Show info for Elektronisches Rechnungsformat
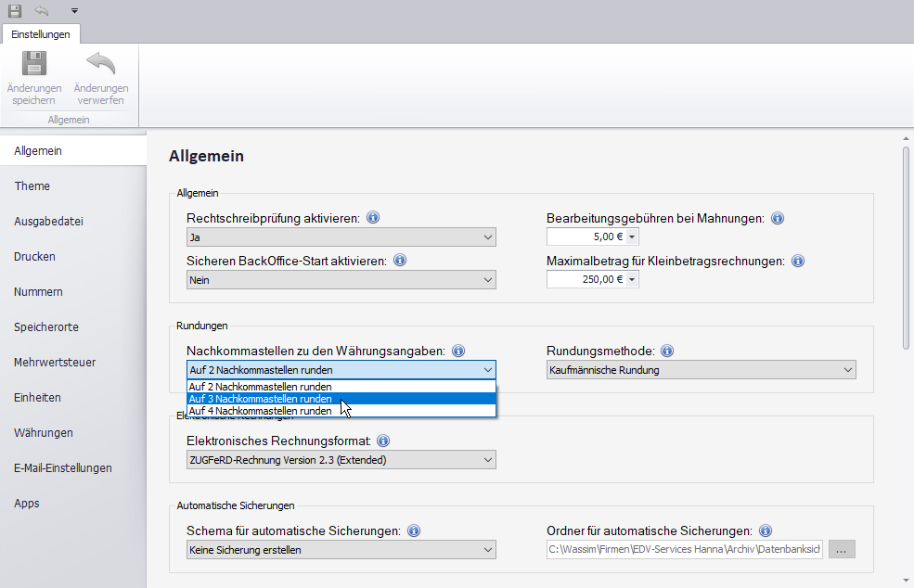Image resolution: width=914 pixels, height=588 pixels. [x=383, y=441]
